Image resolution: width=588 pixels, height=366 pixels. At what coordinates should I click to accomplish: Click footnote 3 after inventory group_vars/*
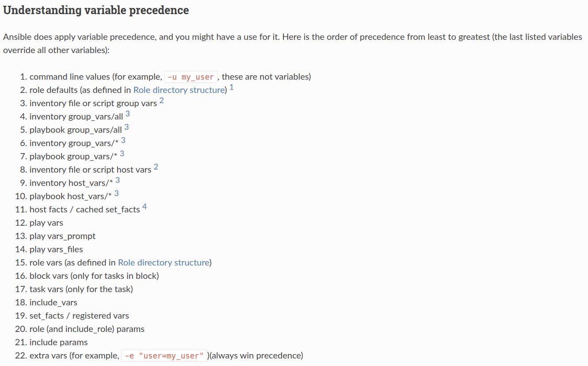pyautogui.click(x=123, y=141)
